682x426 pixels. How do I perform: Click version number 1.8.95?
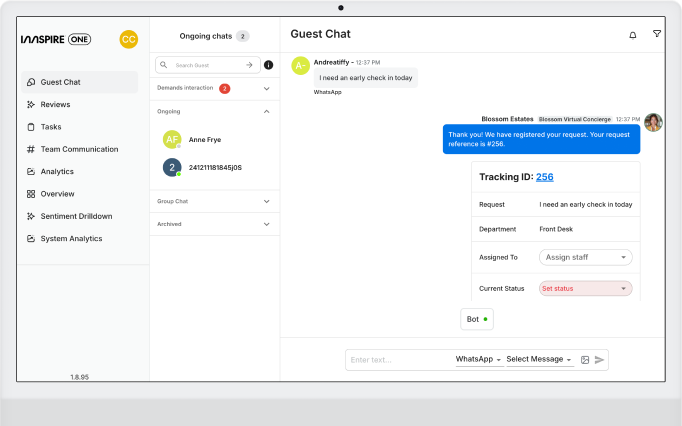pyautogui.click(x=80, y=377)
